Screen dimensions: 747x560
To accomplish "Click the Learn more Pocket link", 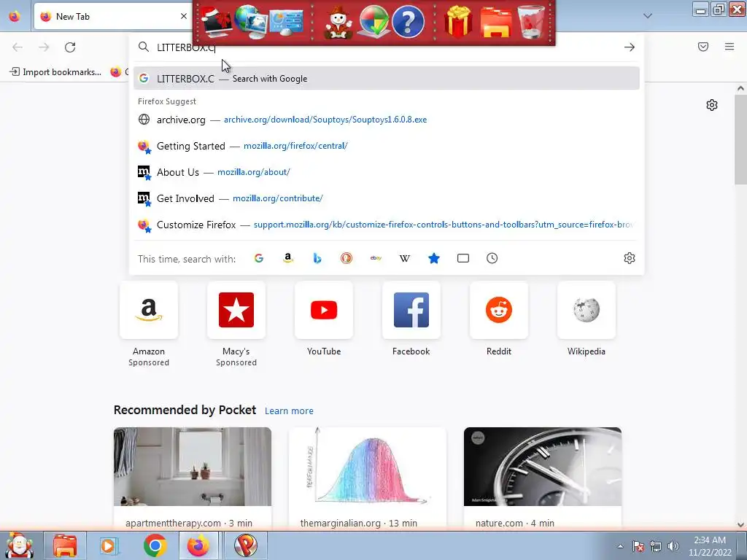I will [x=289, y=411].
